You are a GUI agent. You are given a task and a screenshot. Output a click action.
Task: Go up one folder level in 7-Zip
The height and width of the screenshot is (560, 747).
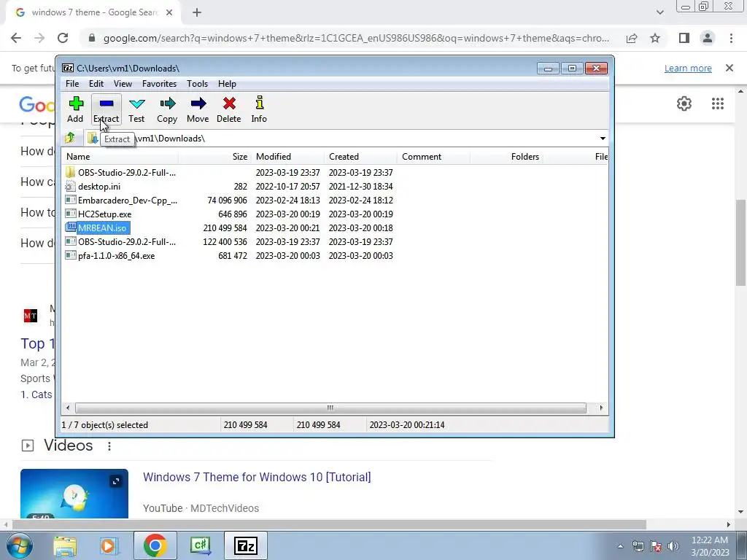point(70,138)
